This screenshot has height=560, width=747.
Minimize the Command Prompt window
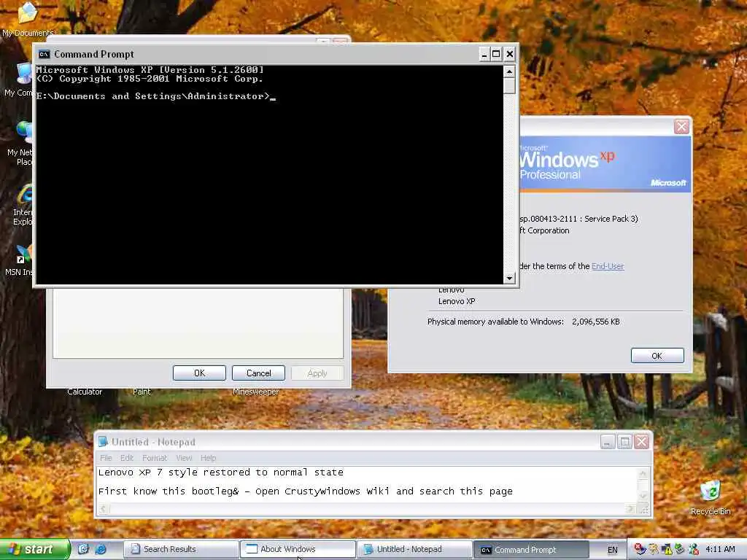[484, 54]
